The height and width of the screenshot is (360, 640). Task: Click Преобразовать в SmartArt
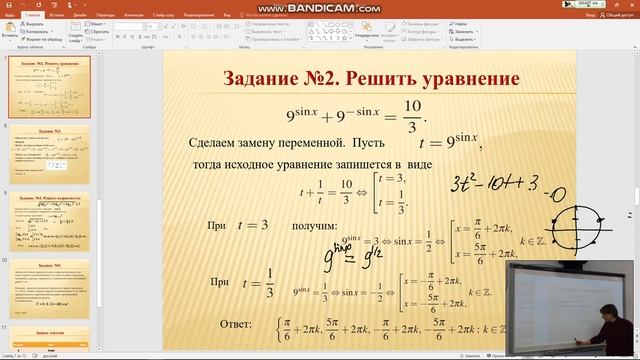[273, 39]
